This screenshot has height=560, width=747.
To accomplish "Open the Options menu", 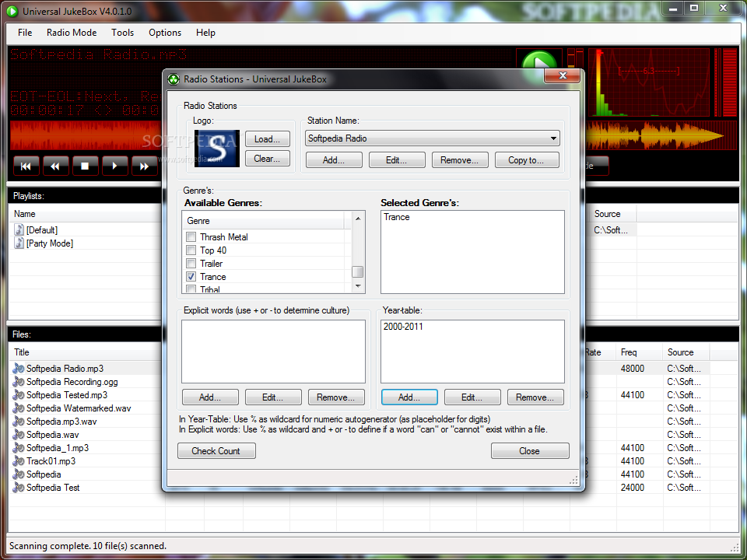I will (x=165, y=33).
